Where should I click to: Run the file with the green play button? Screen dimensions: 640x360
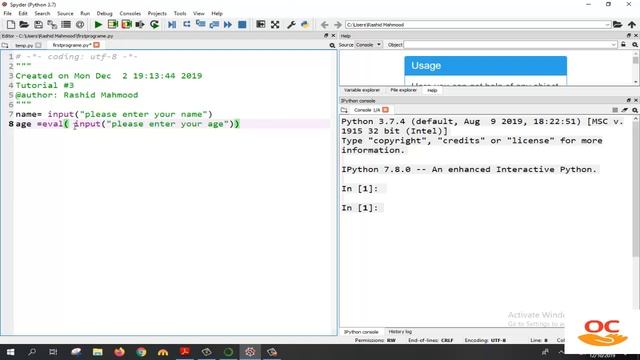98,24
